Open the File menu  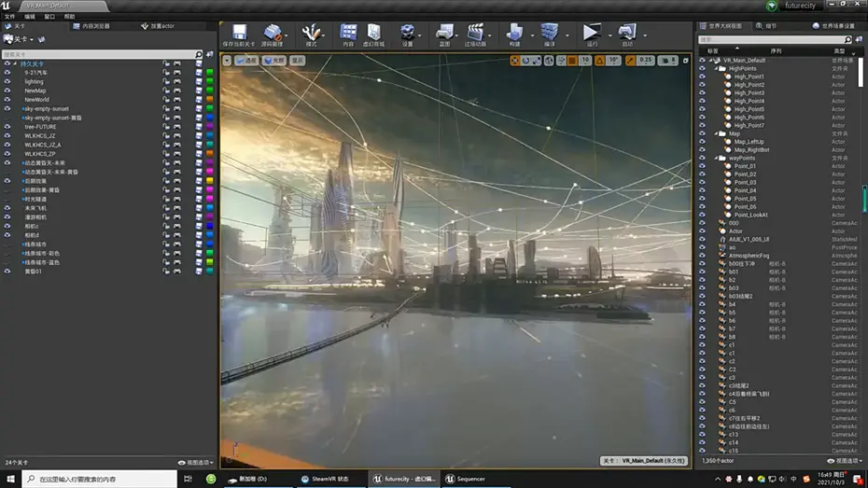[x=10, y=17]
